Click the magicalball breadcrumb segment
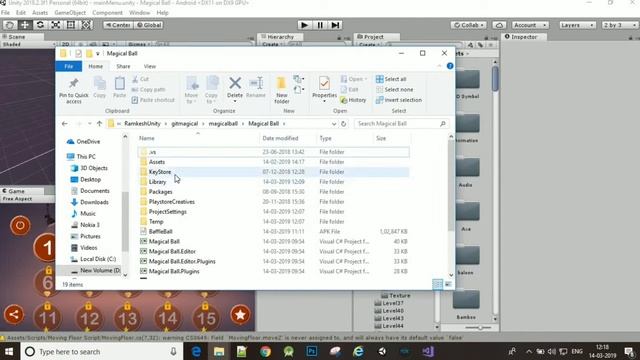 [223, 124]
